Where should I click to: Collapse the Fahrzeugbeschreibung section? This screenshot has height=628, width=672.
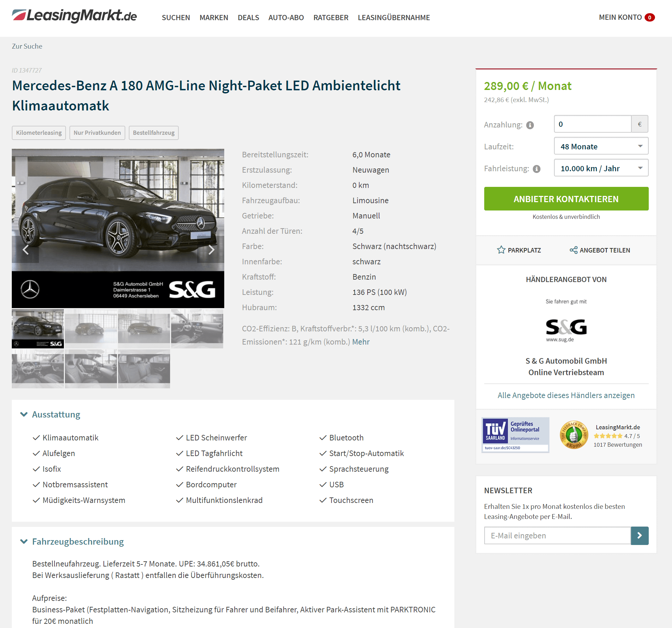click(x=72, y=542)
